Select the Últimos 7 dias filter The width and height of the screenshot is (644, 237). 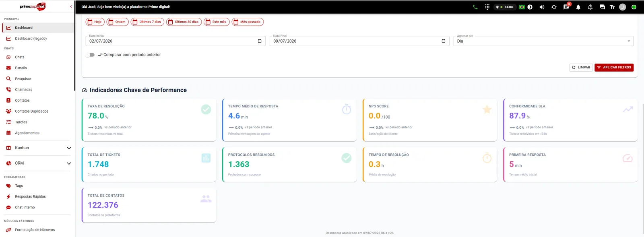(x=147, y=22)
